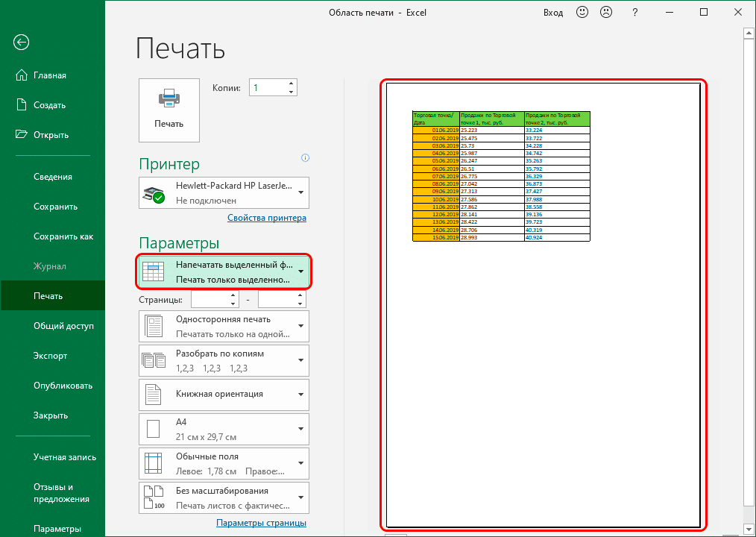The image size is (756, 537).
Task: Click the smiley face feedback icon
Action: tap(581, 13)
